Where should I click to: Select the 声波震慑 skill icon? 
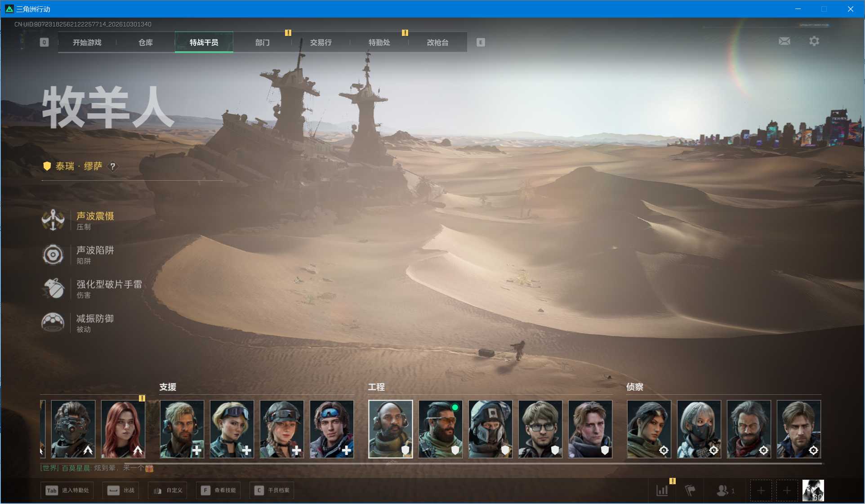[53, 220]
